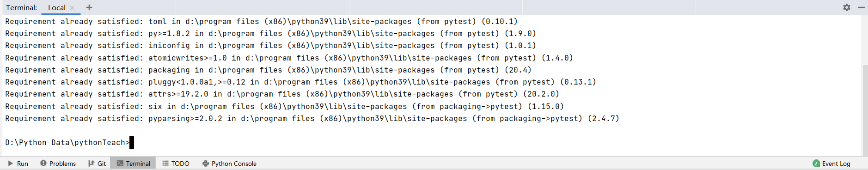
Task: Click the pyparsing>=2.0.2 requirement line
Action: click(x=312, y=119)
